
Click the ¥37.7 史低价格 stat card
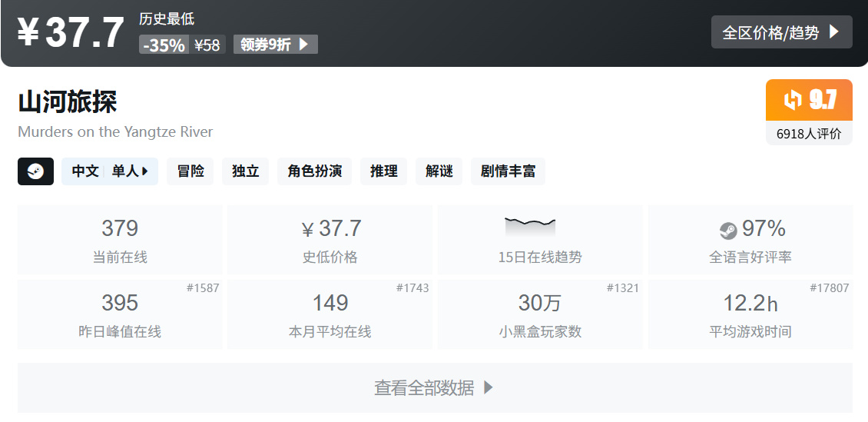point(330,240)
